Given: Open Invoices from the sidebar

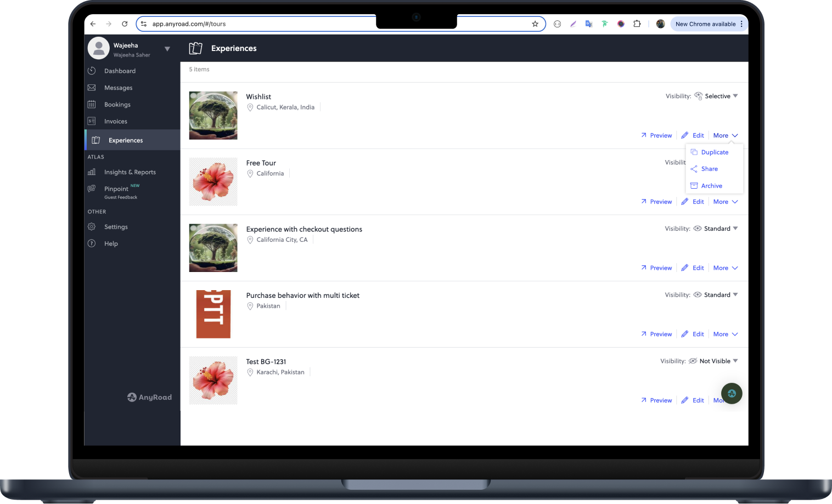Looking at the screenshot, I should [x=115, y=121].
